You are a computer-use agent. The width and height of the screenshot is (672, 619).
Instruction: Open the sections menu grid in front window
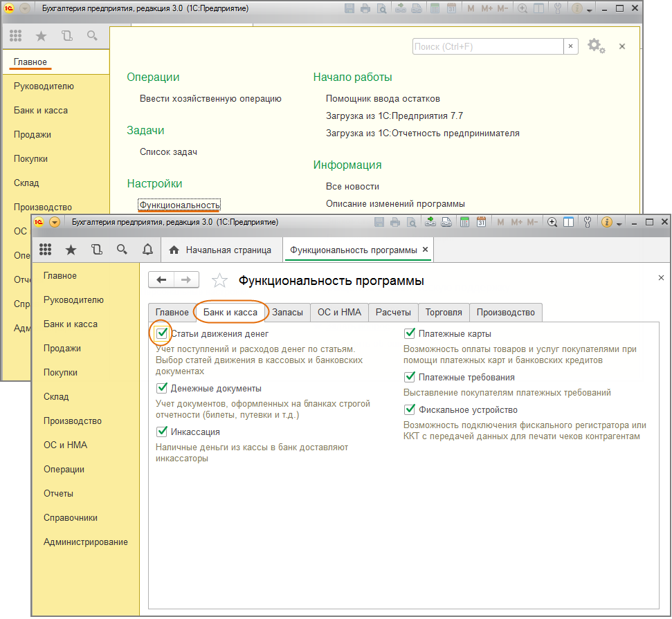tap(46, 250)
